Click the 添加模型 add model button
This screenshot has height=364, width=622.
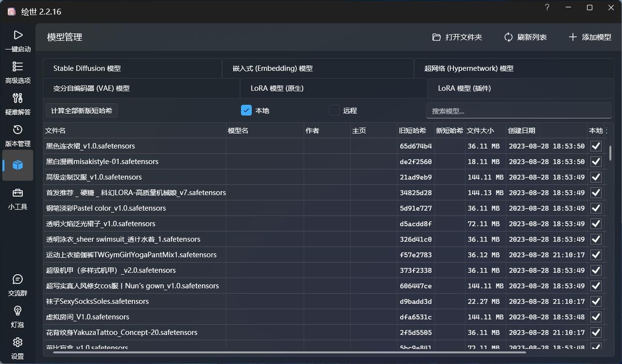590,37
